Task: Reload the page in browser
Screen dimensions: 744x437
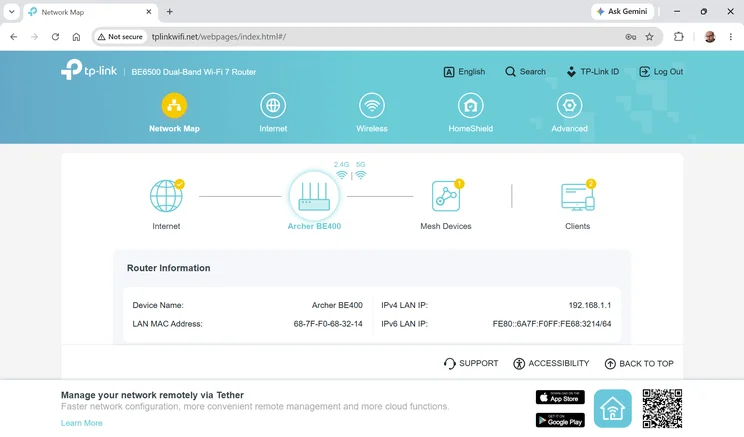Action: tap(56, 37)
